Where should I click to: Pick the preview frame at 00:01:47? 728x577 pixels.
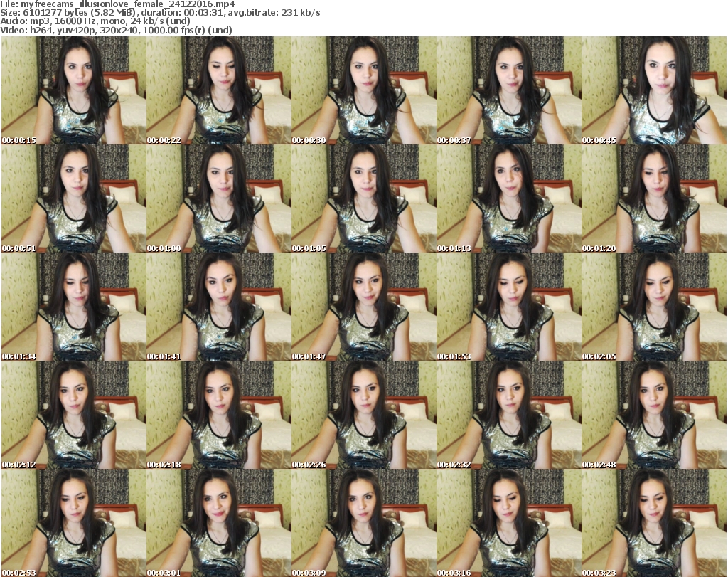(363, 307)
